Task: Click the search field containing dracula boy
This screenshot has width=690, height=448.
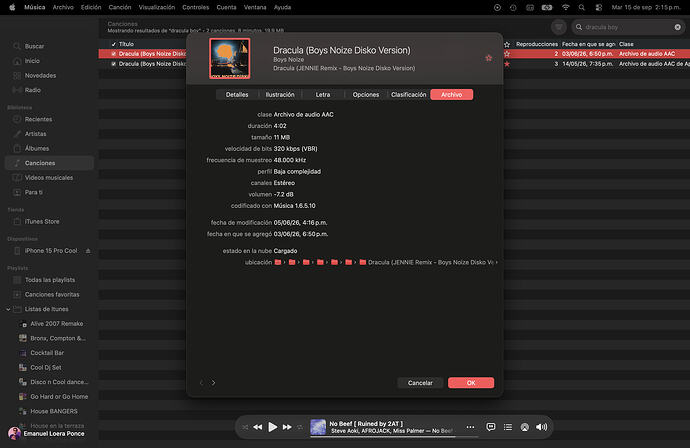Action: tap(628, 27)
